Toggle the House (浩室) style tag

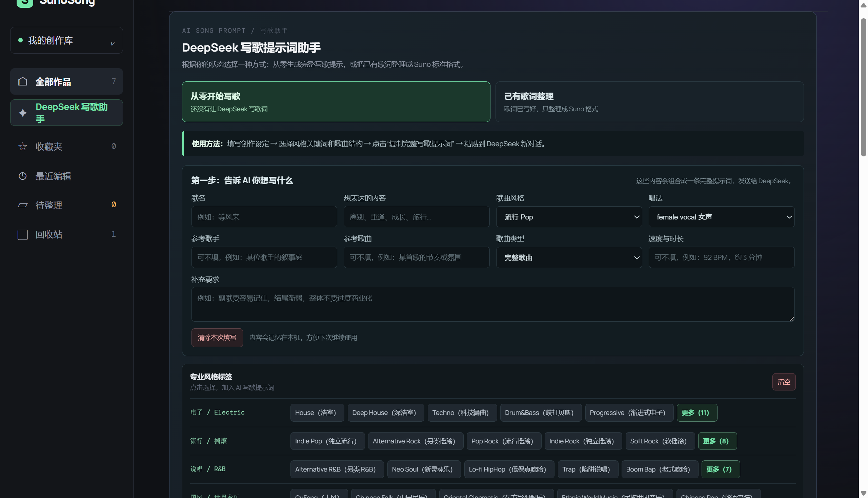[318, 413]
